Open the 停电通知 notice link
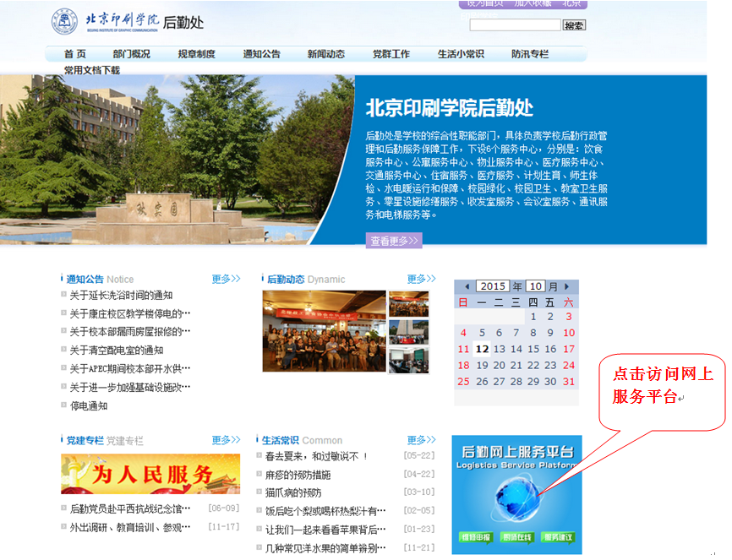The width and height of the screenshot is (732, 560). coord(89,406)
